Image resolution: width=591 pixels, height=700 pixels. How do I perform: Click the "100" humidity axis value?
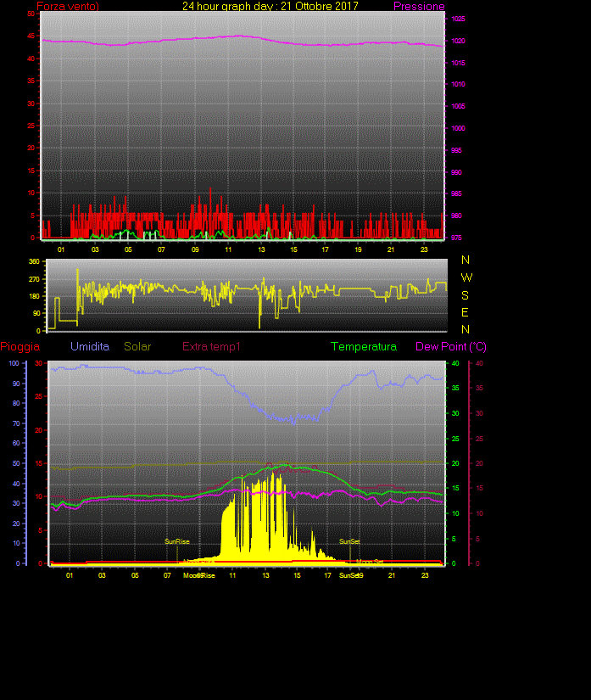(x=14, y=363)
